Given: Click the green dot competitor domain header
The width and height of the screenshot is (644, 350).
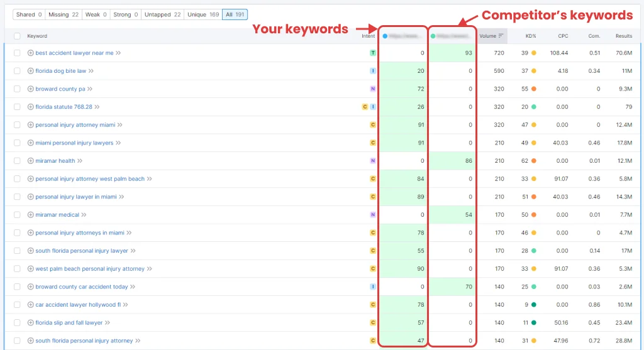Looking at the screenshot, I should pyautogui.click(x=451, y=36).
